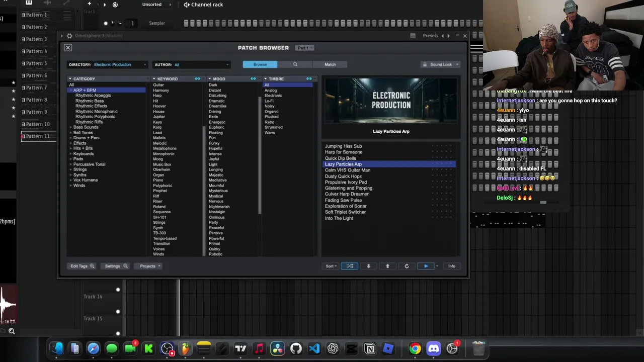The image size is (644, 362).
Task: Choose the Rhythmic Bass subcategory
Action: coord(90,101)
